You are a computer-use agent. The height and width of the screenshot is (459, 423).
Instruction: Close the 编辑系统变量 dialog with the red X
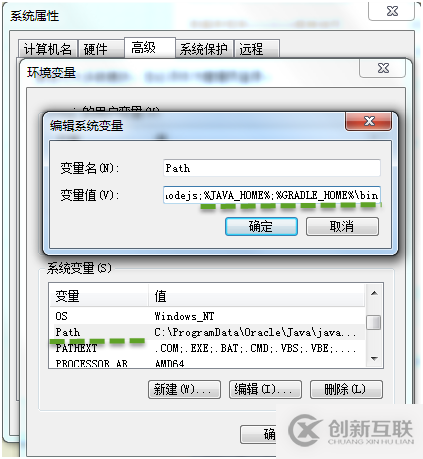368,121
